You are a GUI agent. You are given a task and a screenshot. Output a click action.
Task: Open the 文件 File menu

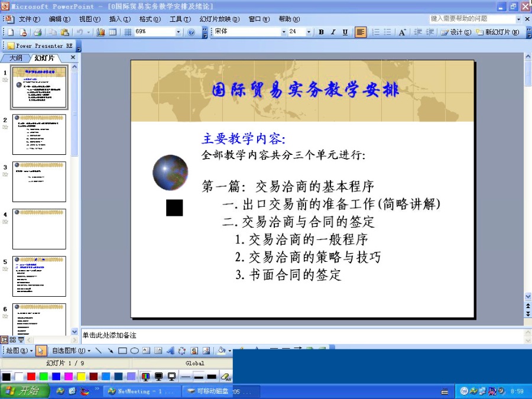29,19
